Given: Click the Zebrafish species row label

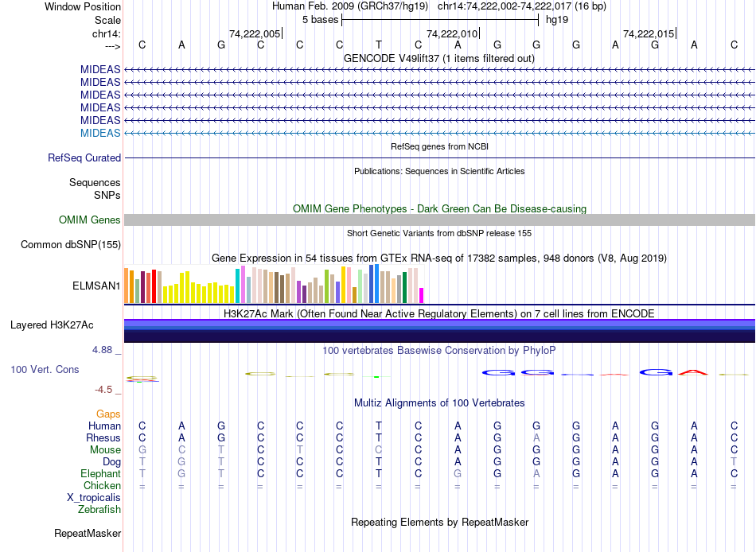Looking at the screenshot, I should point(99,509).
